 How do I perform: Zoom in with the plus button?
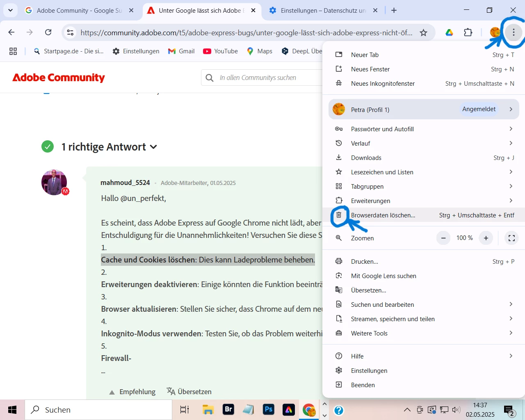pos(486,238)
